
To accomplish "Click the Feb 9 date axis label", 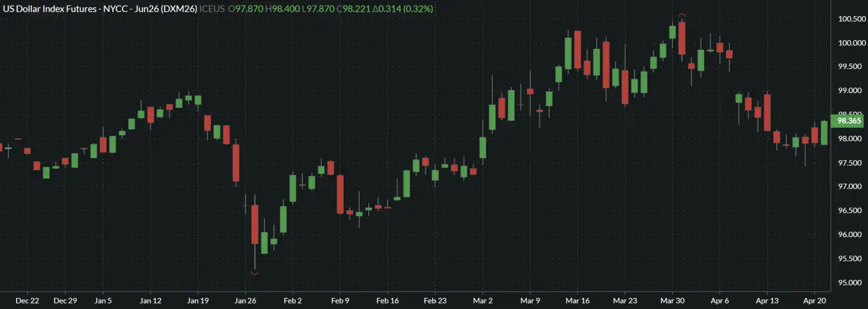I will (x=340, y=300).
